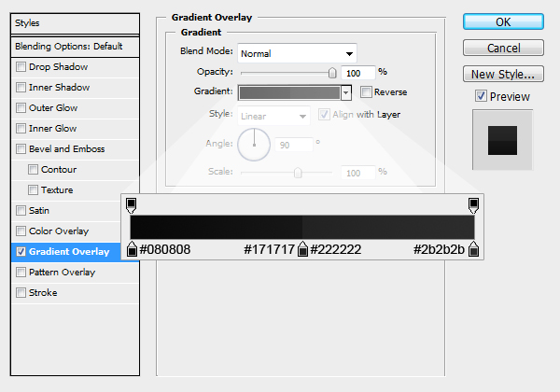Enable the Pattern Overlay checkbox
The width and height of the screenshot is (560, 392).
[21, 272]
